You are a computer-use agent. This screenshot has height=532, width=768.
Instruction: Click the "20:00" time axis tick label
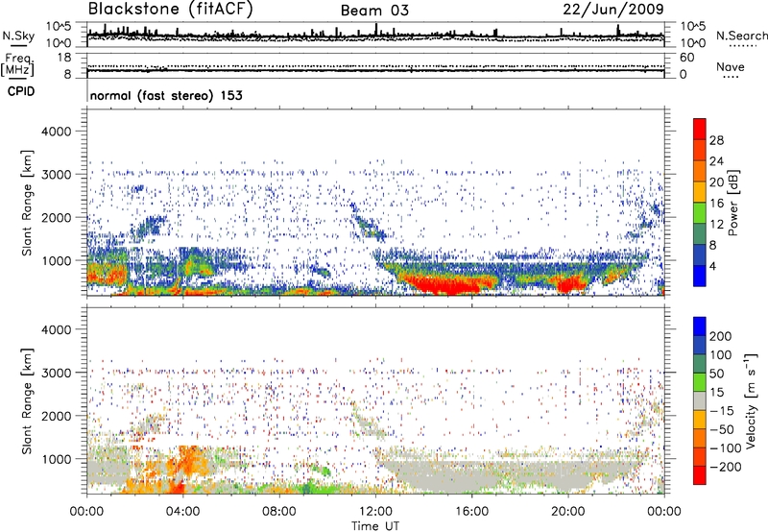[x=567, y=512]
